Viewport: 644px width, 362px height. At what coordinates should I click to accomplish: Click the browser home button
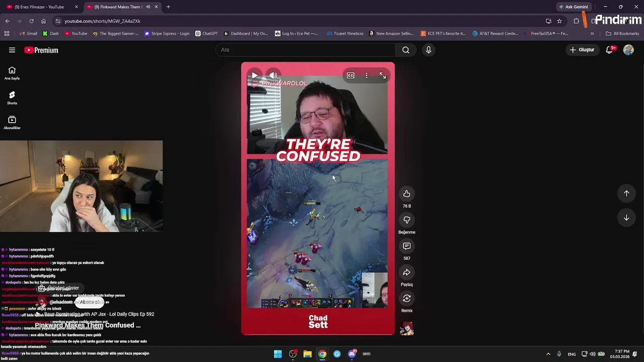(x=43, y=21)
